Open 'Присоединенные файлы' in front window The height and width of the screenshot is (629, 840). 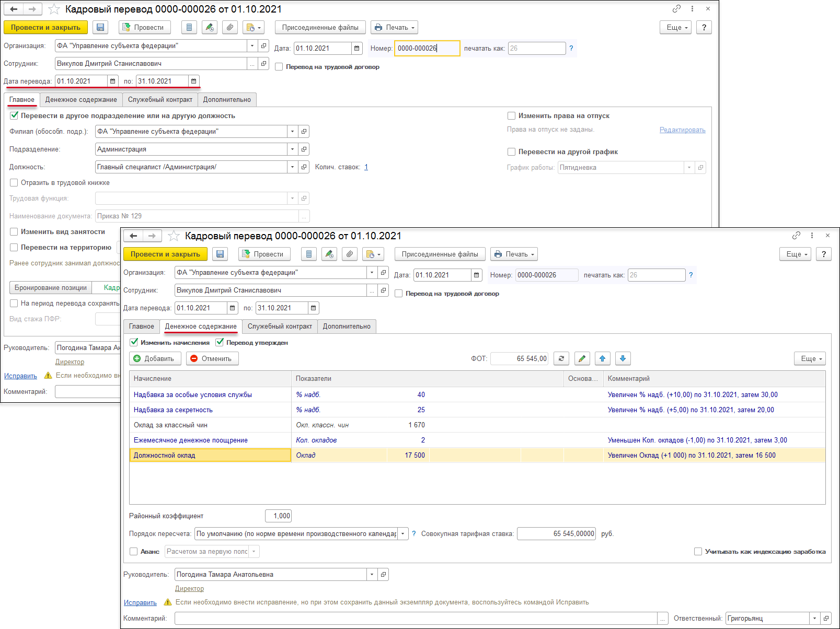pos(440,254)
